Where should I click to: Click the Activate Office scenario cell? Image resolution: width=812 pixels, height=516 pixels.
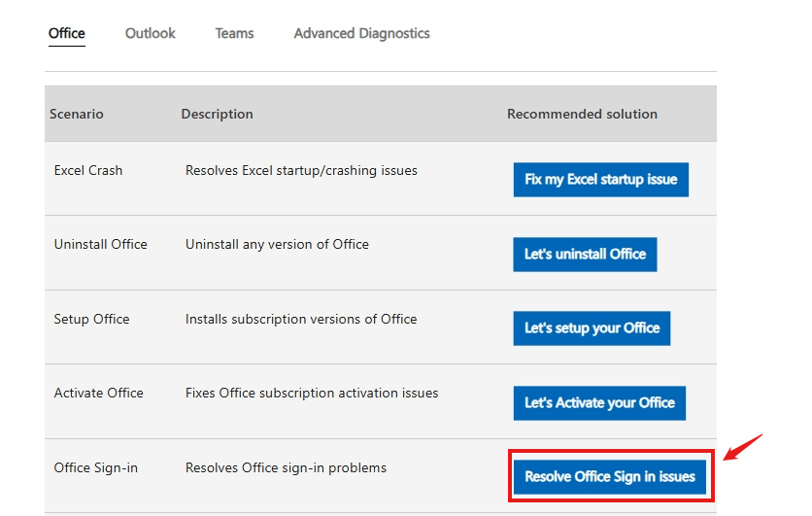click(x=98, y=394)
